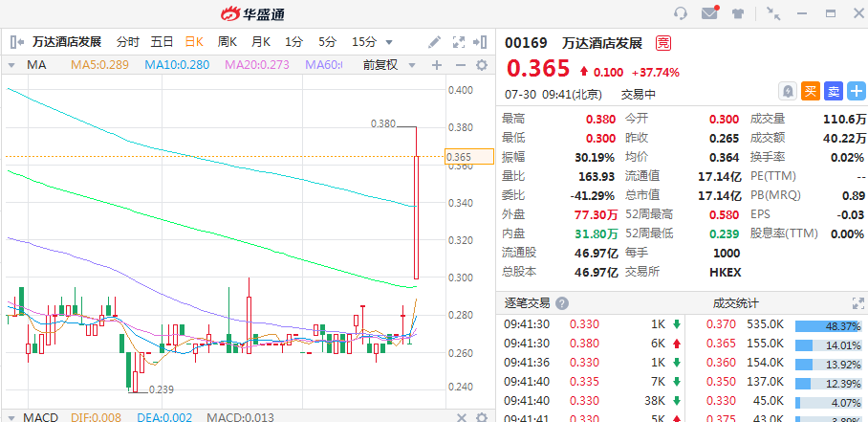The width and height of the screenshot is (868, 422).
Task: Select 日K chart tab
Action: [194, 41]
